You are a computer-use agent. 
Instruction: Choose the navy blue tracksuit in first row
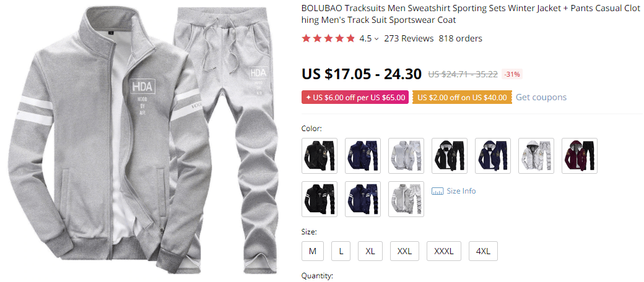point(363,156)
